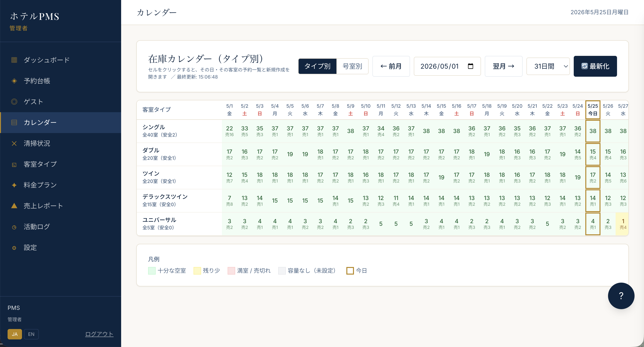
Task: Click the 今日 legend box
Action: [x=350, y=271]
